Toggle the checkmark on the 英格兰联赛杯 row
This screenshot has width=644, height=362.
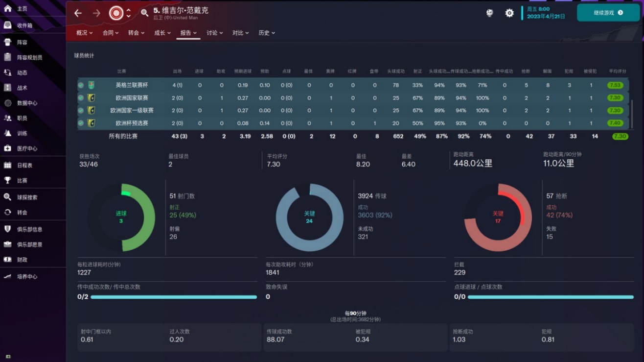(x=81, y=85)
